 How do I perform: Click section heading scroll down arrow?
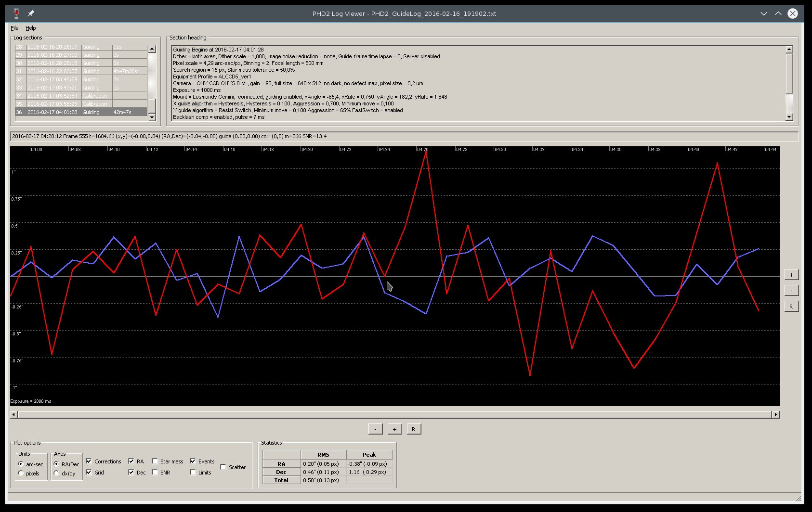pos(789,116)
